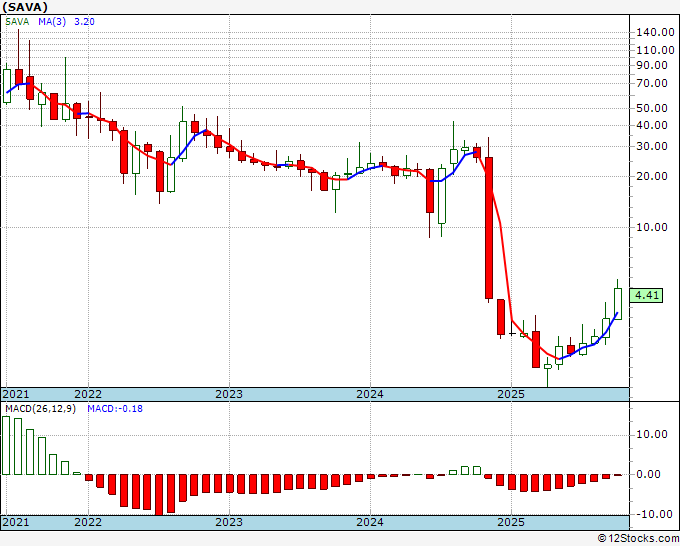Click 2025 on the MACD panel time axis
This screenshot has width=680, height=546.
pyautogui.click(x=511, y=523)
